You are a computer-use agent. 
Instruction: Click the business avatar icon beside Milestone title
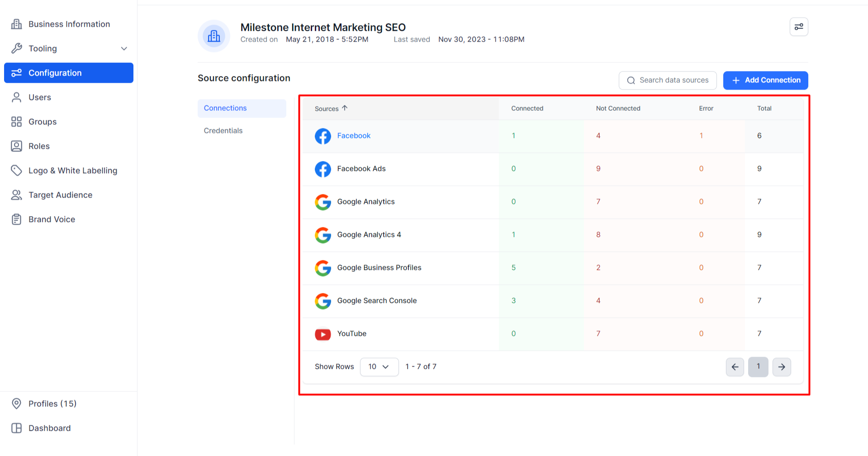[x=214, y=36]
